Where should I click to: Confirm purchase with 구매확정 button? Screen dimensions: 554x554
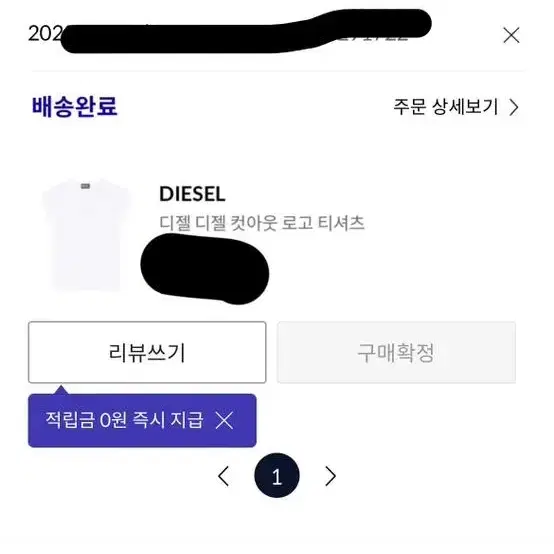coord(396,352)
